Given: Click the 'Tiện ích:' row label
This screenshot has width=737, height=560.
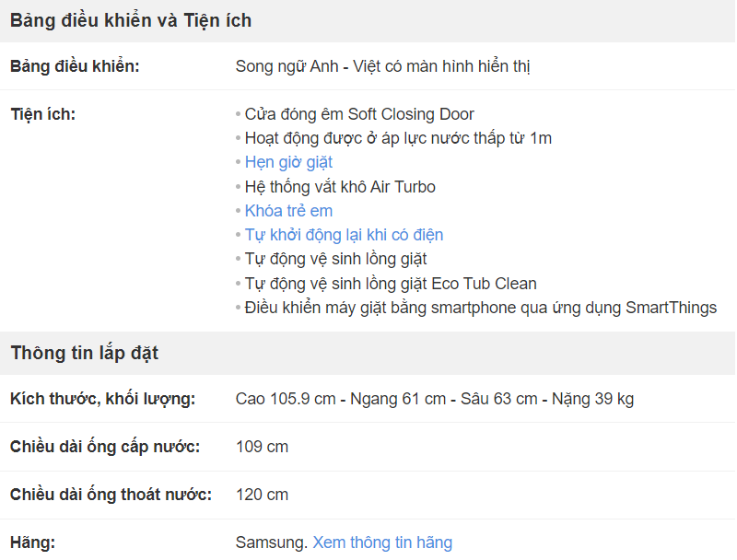Looking at the screenshot, I should click(x=42, y=114).
